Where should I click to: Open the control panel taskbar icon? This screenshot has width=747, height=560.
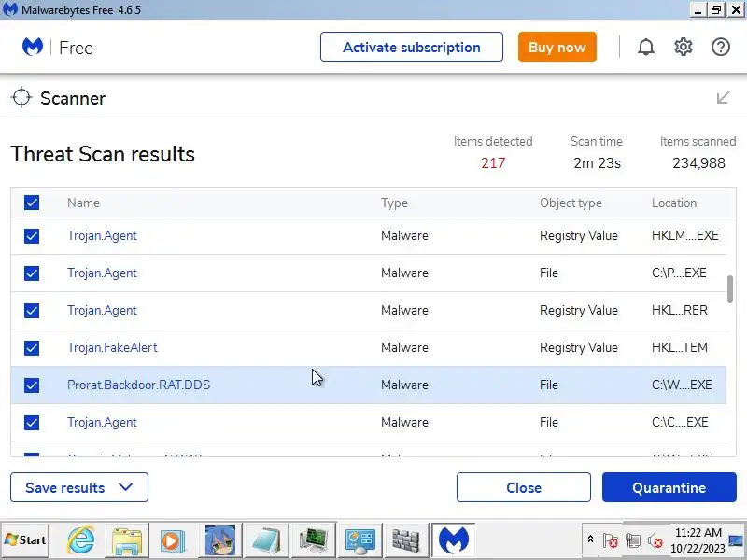pyautogui.click(x=359, y=540)
